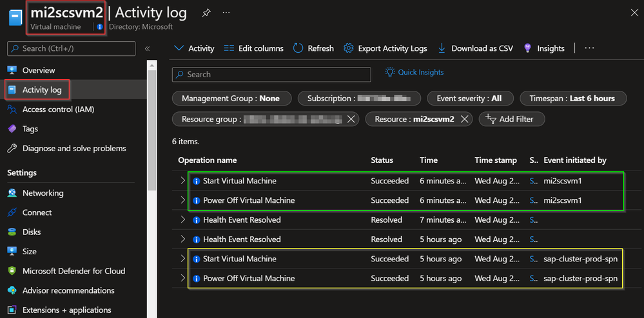Close the Activity log blade

click(x=634, y=13)
